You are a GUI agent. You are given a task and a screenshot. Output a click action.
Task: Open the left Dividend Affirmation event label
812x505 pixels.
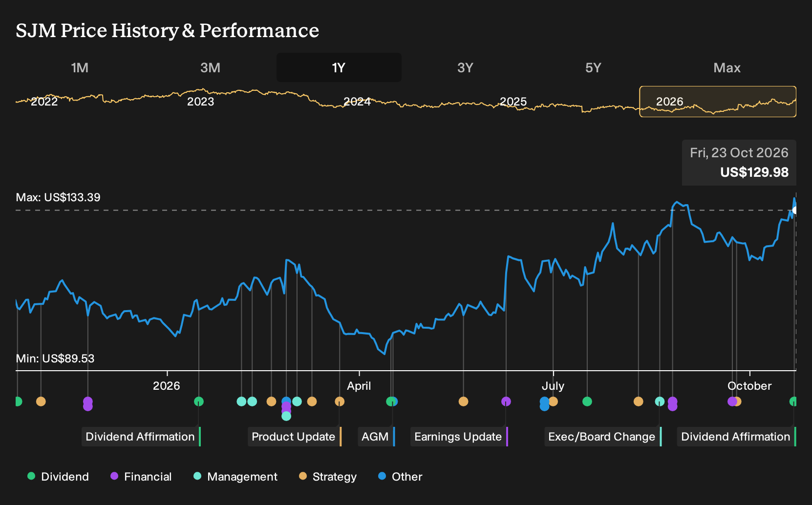click(x=141, y=437)
